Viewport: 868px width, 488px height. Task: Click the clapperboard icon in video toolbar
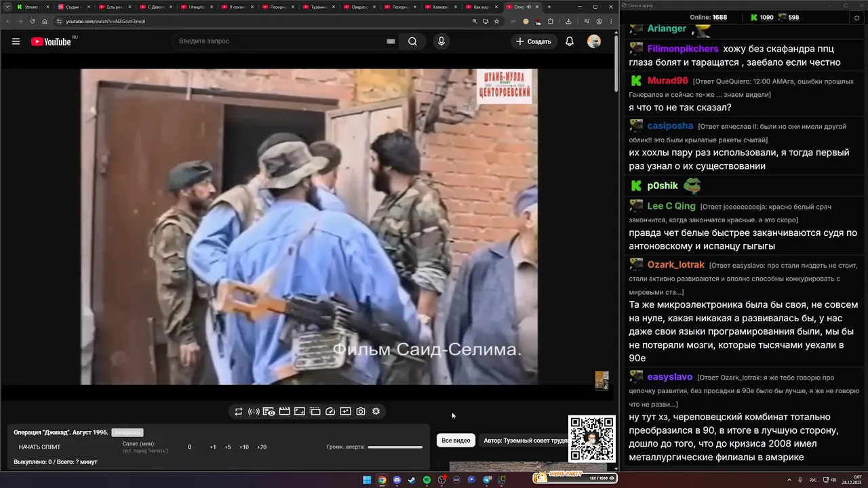tap(284, 411)
